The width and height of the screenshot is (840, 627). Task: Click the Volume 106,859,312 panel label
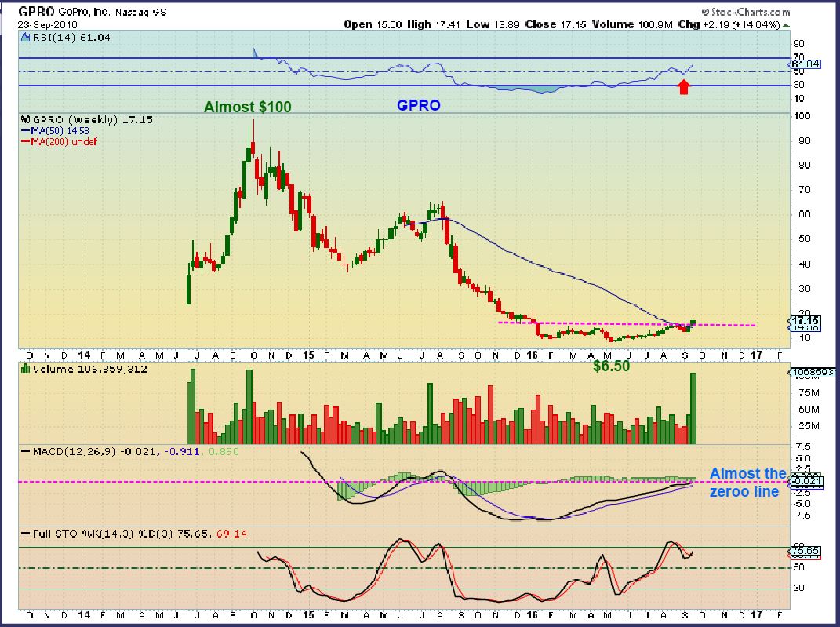pos(89,370)
